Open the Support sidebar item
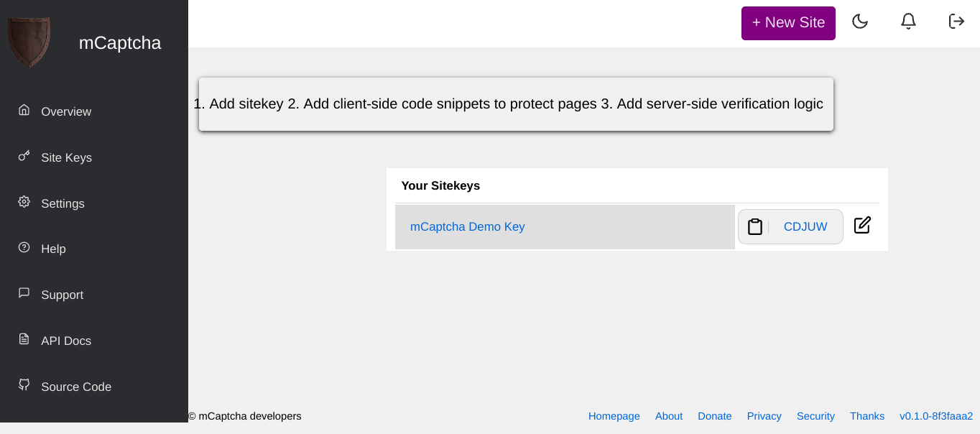Image resolution: width=980 pixels, height=434 pixels. click(x=62, y=295)
